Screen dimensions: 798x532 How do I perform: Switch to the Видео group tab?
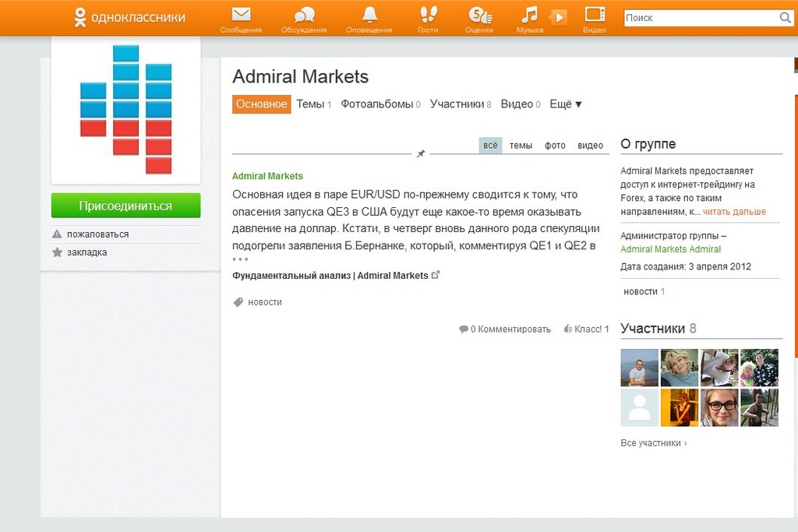(520, 104)
